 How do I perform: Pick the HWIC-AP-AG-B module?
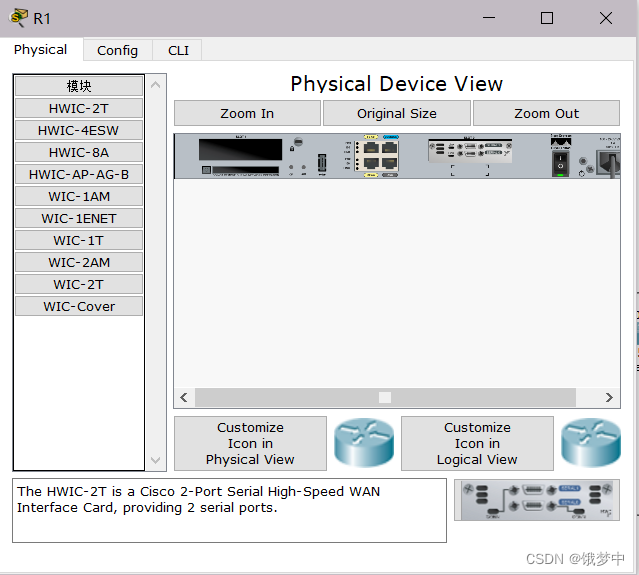79,174
